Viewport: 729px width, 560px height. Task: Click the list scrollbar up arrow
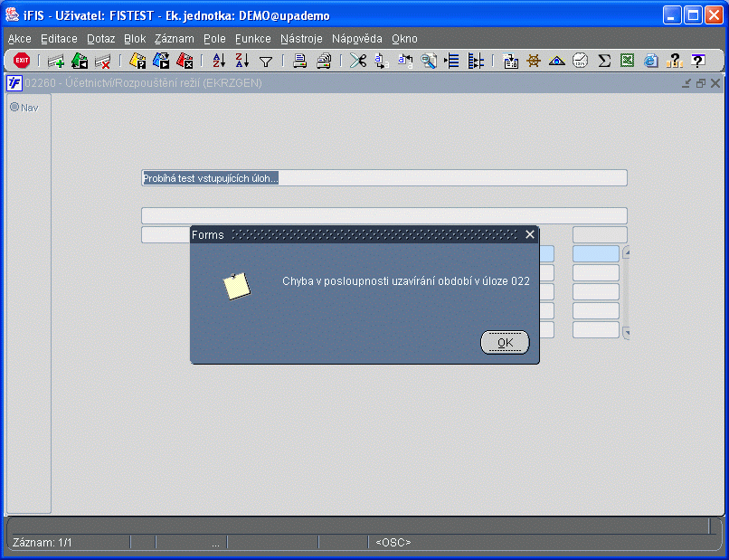626,252
